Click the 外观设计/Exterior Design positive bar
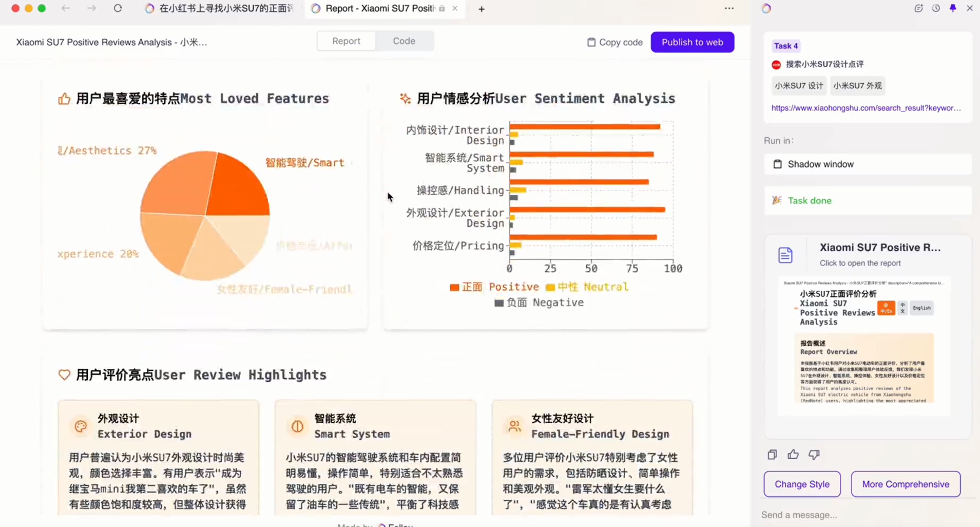Image resolution: width=980 pixels, height=527 pixels. click(587, 210)
